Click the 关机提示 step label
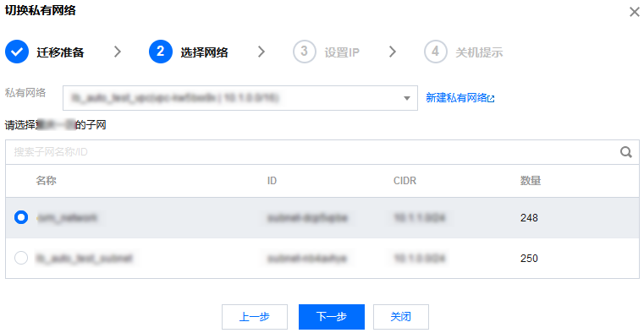The width and height of the screenshot is (644, 333). (479, 52)
